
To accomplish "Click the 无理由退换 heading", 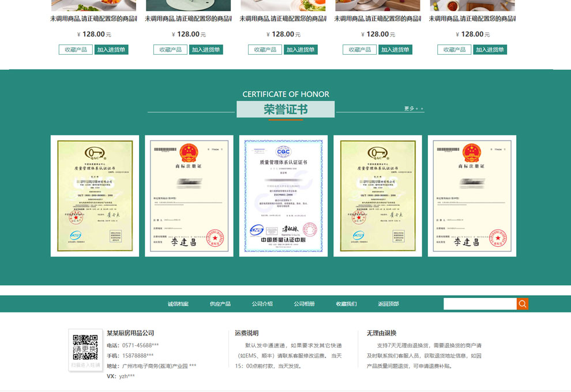I will [381, 333].
